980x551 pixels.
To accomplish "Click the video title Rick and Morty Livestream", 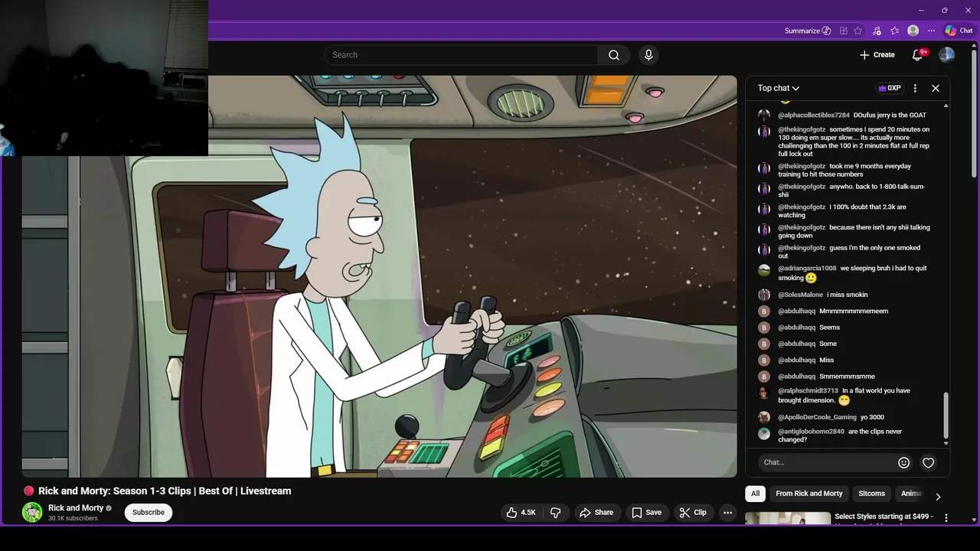I will coord(165,491).
